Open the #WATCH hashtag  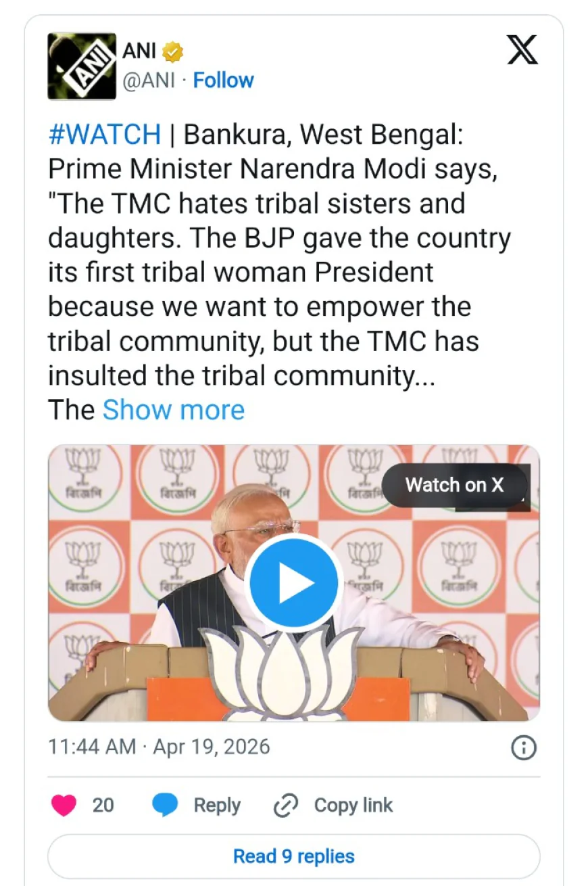(x=105, y=135)
